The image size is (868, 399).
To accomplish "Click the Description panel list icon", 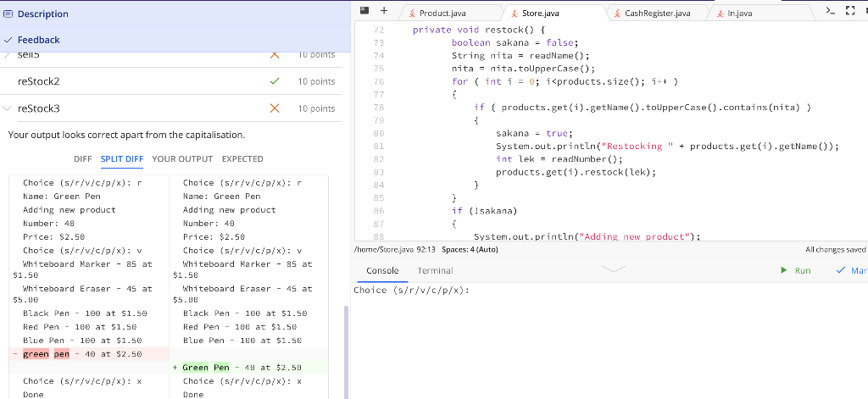I will point(8,14).
